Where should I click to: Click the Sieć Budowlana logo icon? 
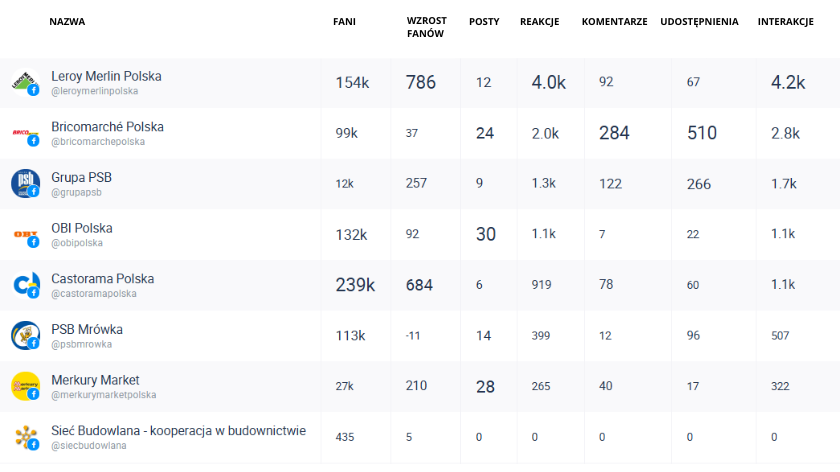25,436
